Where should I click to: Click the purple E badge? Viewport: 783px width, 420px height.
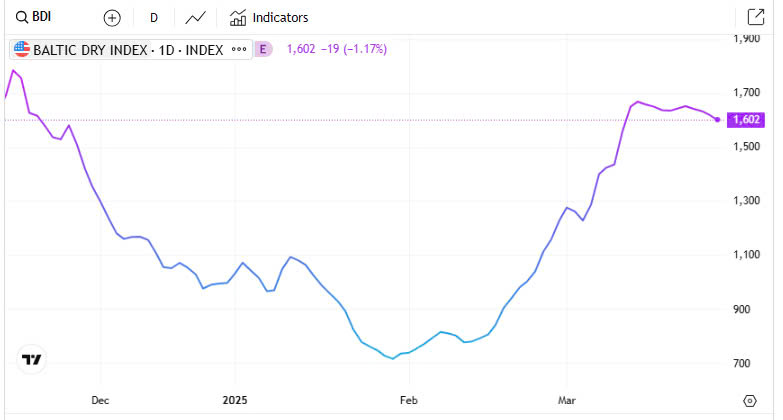click(263, 49)
